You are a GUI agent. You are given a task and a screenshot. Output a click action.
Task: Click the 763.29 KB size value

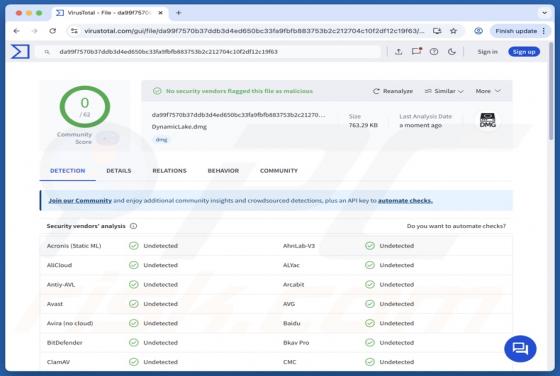(363, 125)
